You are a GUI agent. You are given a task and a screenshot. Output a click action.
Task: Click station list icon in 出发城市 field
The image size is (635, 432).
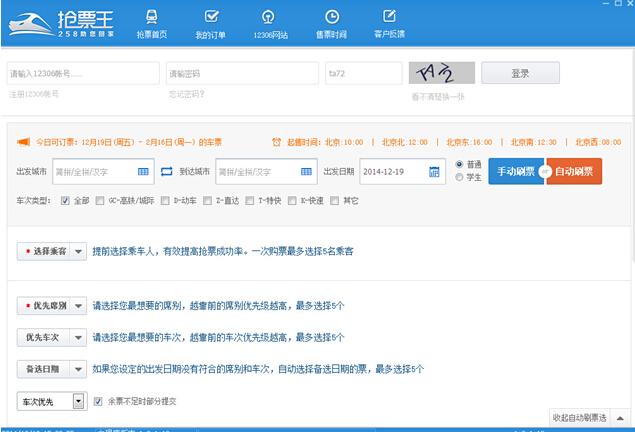[143, 172]
